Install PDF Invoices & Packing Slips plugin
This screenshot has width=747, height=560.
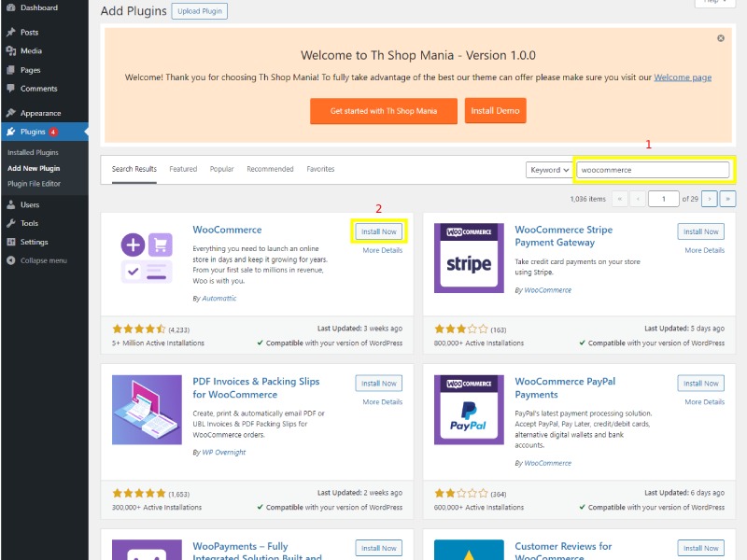(379, 384)
